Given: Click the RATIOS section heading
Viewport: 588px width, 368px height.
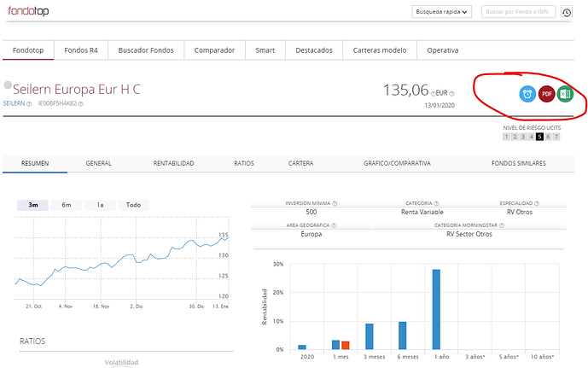Looking at the screenshot, I should pyautogui.click(x=32, y=342).
